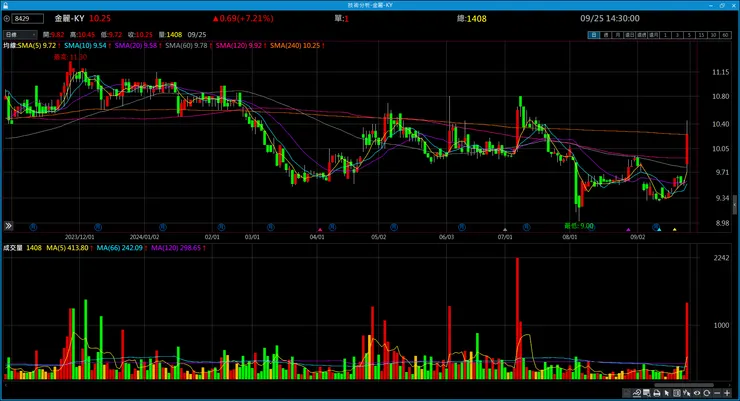Click the 成交量 volume panel label
Image resolution: width=740 pixels, height=401 pixels.
[13, 248]
